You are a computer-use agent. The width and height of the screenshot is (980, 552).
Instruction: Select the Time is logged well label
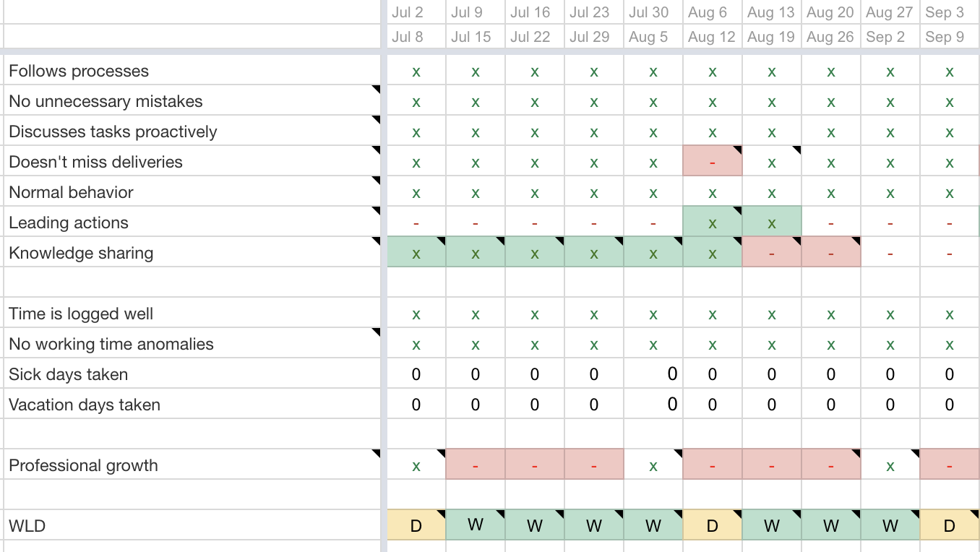click(81, 314)
